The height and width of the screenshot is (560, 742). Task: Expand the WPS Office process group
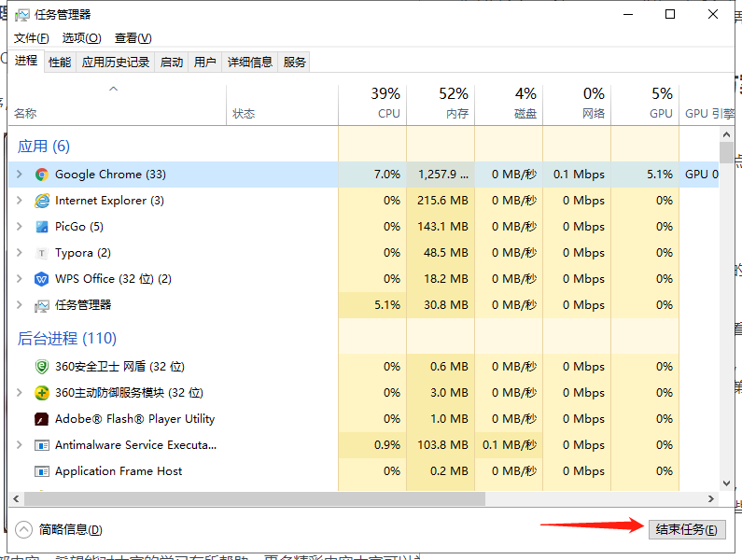coord(20,278)
